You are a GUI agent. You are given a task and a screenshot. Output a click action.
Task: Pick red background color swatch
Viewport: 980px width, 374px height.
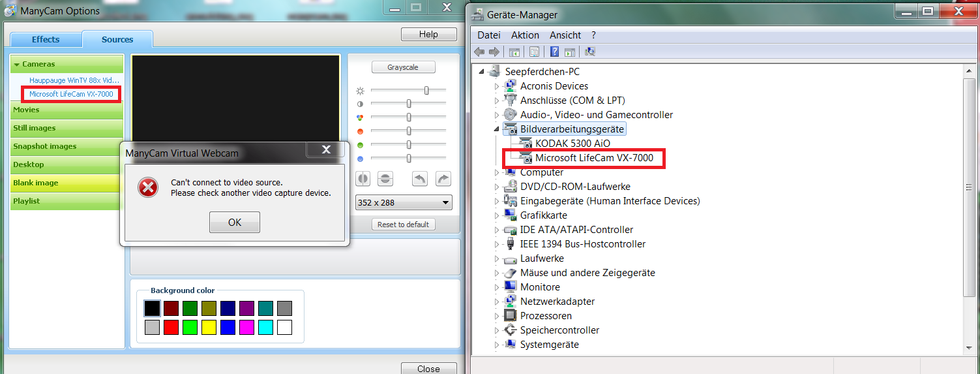coord(171,327)
